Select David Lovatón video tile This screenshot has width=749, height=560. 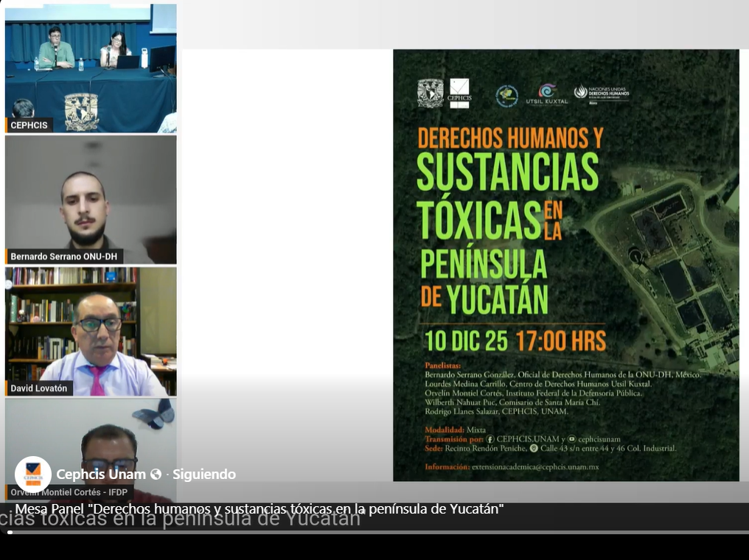(x=91, y=331)
